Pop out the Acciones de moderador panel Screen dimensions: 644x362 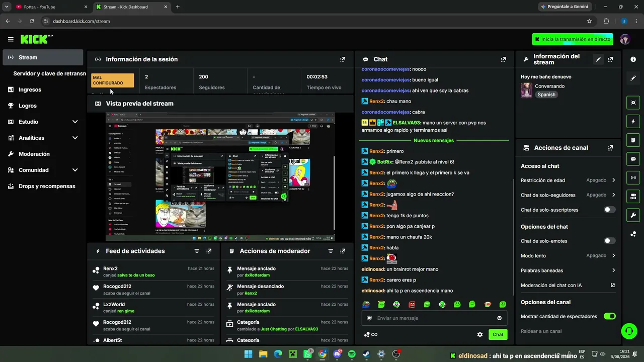[343, 251]
